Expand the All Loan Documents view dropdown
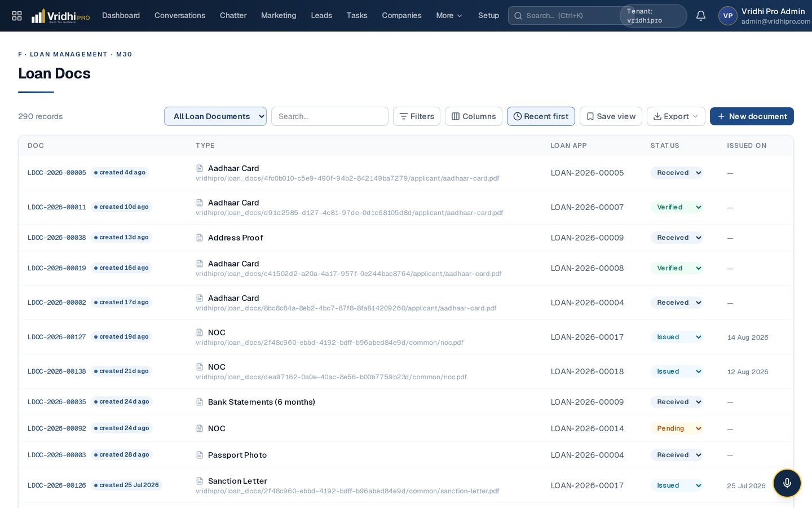 215,116
